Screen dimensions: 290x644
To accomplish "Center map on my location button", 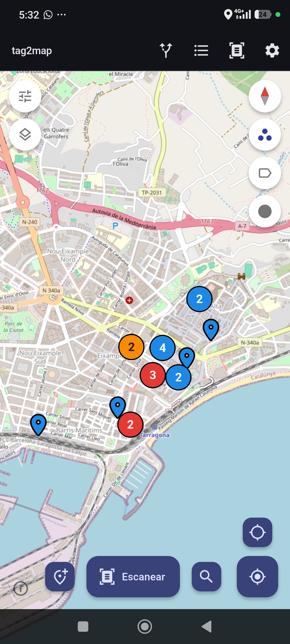I will (x=258, y=576).
